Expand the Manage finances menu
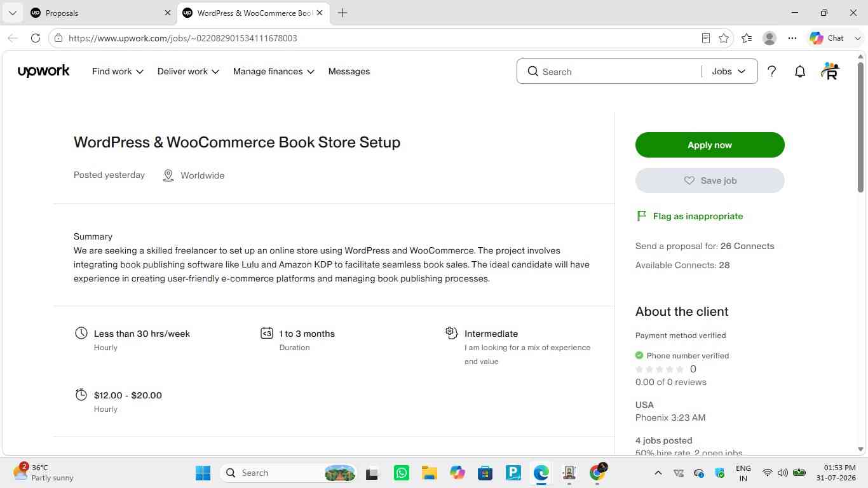The width and height of the screenshot is (868, 488). click(274, 71)
